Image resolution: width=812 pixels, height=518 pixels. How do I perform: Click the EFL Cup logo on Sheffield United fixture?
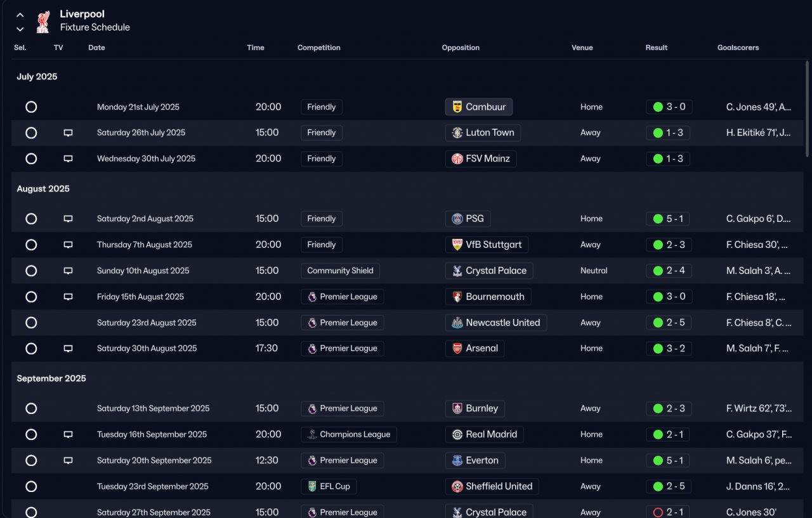312,486
